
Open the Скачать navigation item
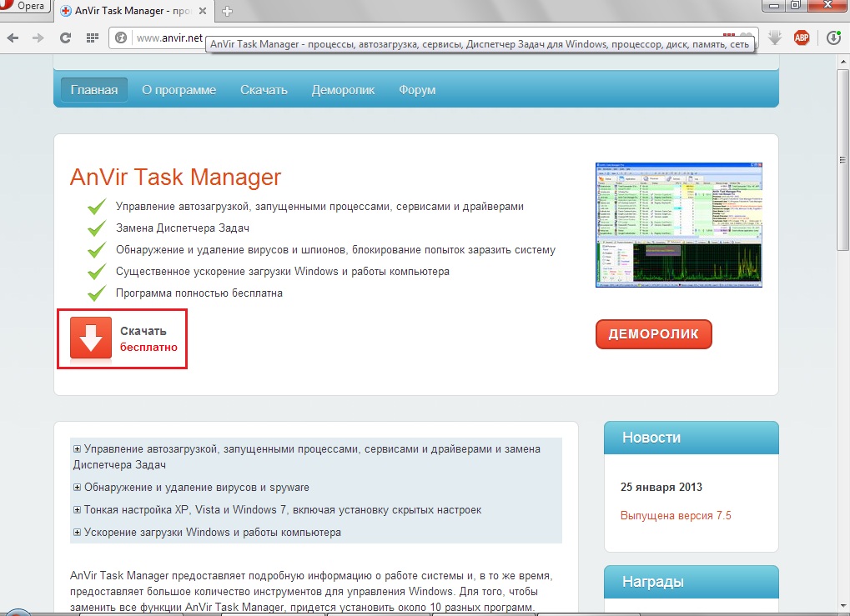pos(264,90)
